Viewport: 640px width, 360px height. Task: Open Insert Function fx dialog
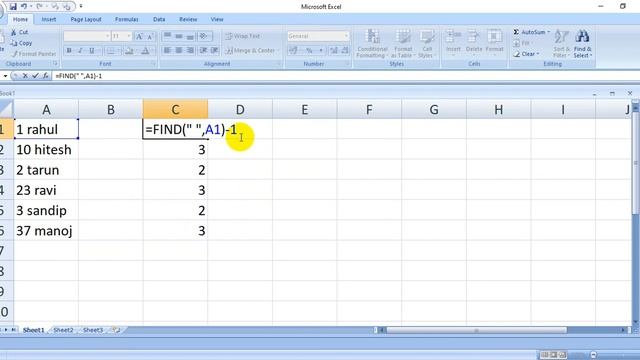(46, 76)
